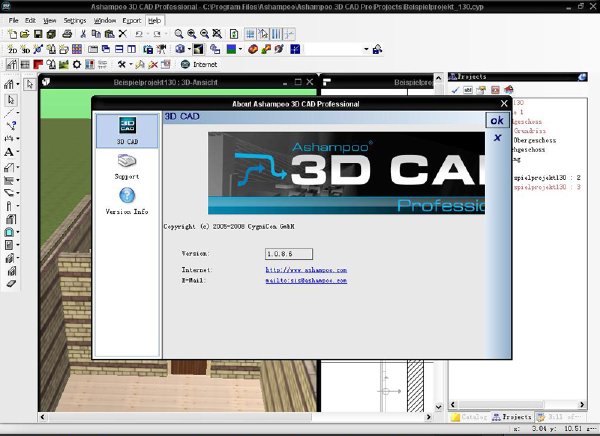
Task: Expand the text tool dropdown arrow
Action: click(x=18, y=152)
